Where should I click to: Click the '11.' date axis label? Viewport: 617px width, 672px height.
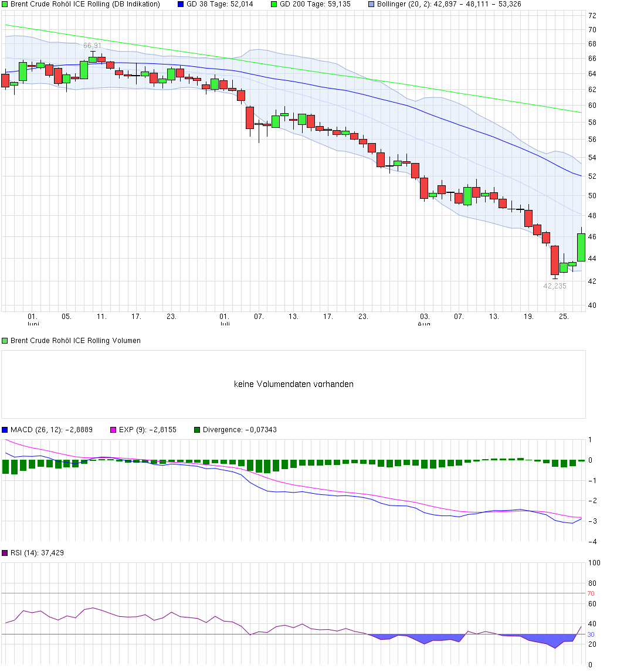coord(101,317)
